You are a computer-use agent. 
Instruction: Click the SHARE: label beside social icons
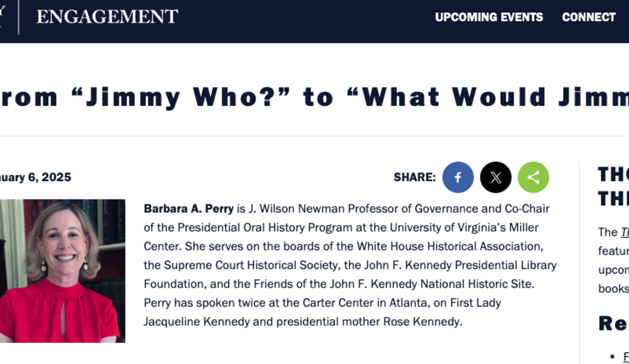(414, 177)
